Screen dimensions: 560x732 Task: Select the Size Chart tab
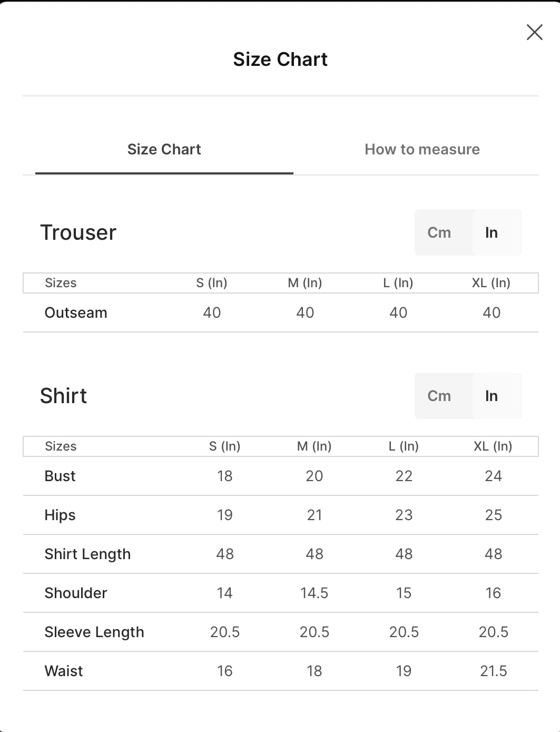(164, 149)
